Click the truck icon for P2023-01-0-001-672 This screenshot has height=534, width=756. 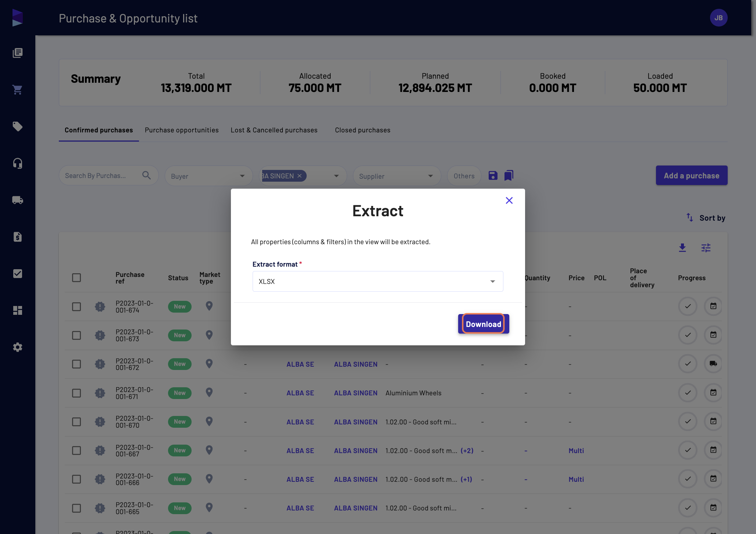point(713,364)
